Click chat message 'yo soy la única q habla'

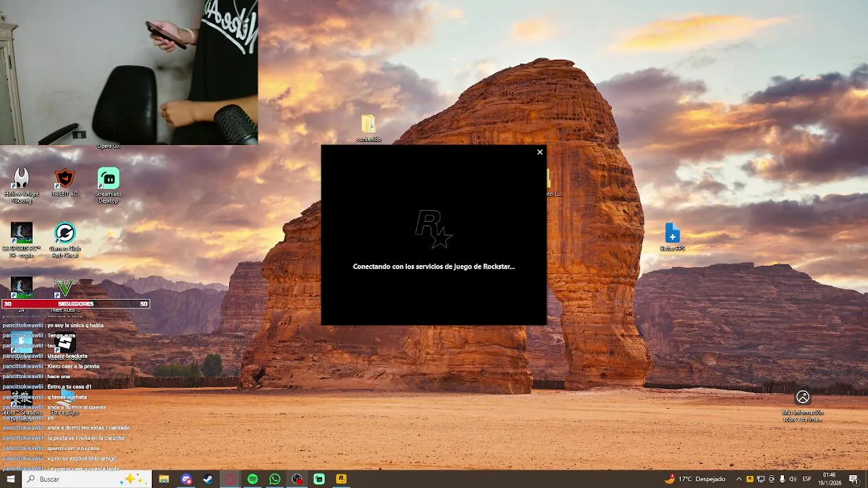[75, 325]
